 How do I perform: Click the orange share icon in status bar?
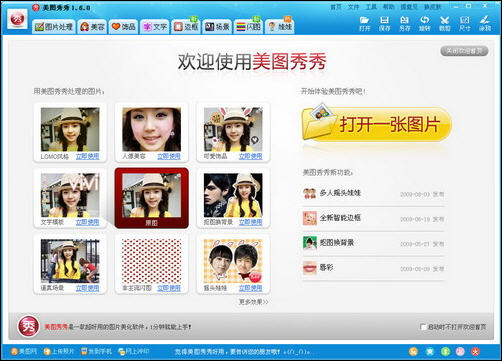pyautogui.click(x=413, y=351)
